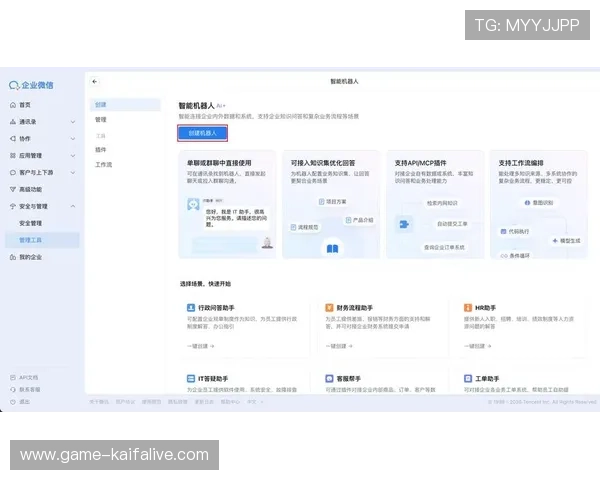Image resolution: width=600 pixels, height=480 pixels.
Task: Click the 财务流程助手 orange yen icon
Action: pos(329,308)
